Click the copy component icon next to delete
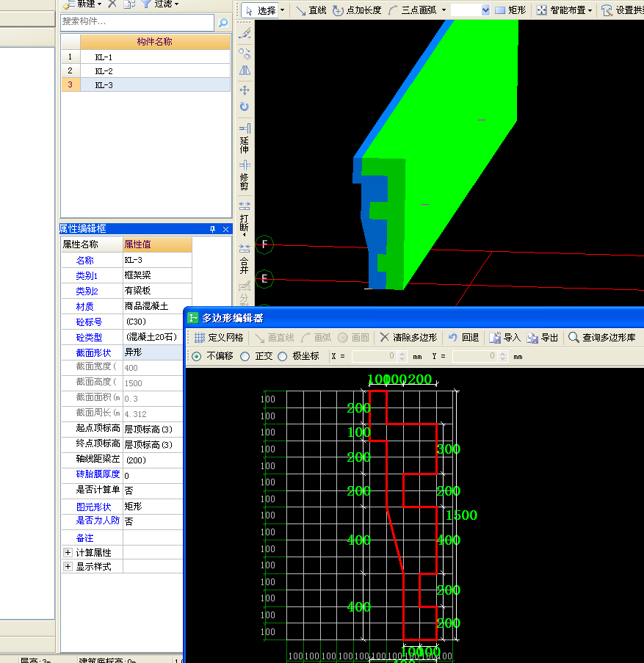644x663 pixels. point(129,4)
